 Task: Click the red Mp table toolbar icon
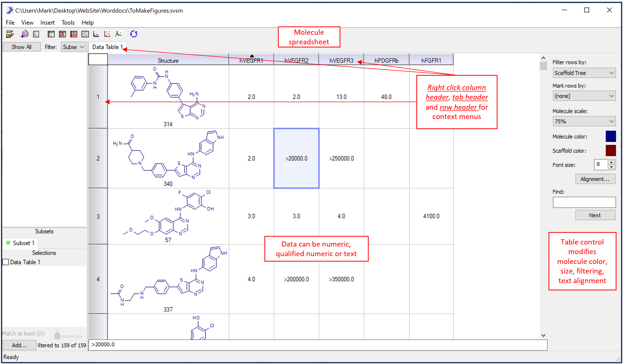point(74,34)
